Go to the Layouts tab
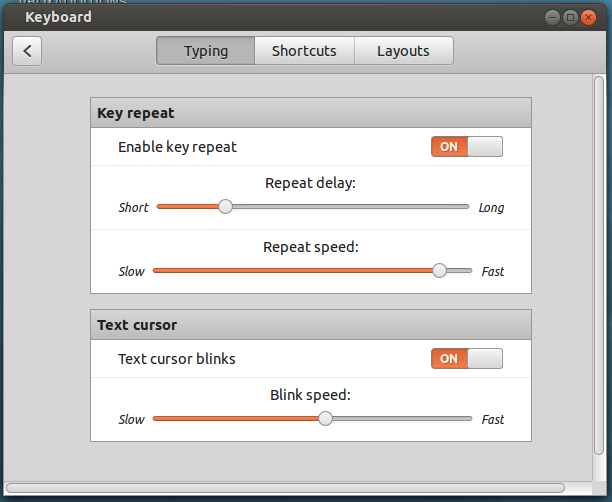The image size is (612, 502). tap(403, 51)
